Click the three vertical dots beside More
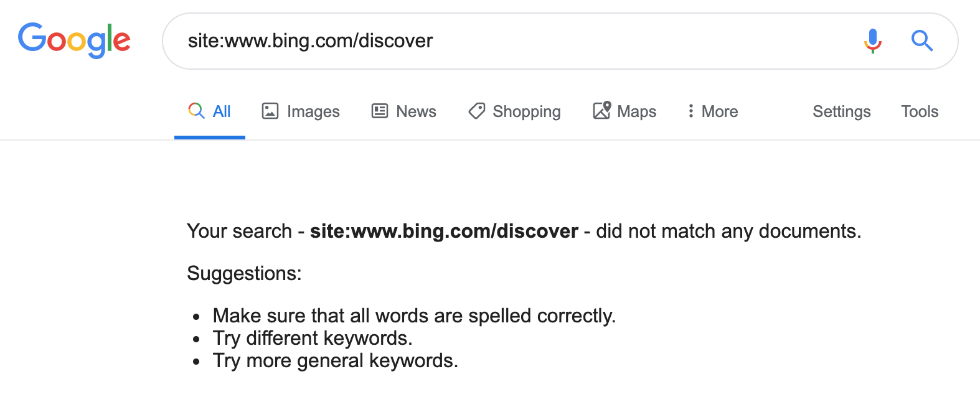Image resolution: width=980 pixels, height=412 pixels. point(690,111)
